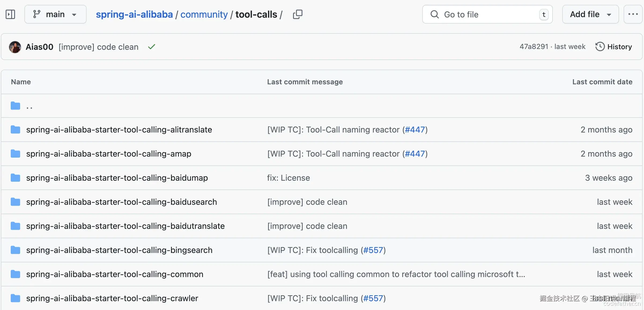Open pull request #447 link for amap
The height and width of the screenshot is (310, 644).
[x=415, y=154]
